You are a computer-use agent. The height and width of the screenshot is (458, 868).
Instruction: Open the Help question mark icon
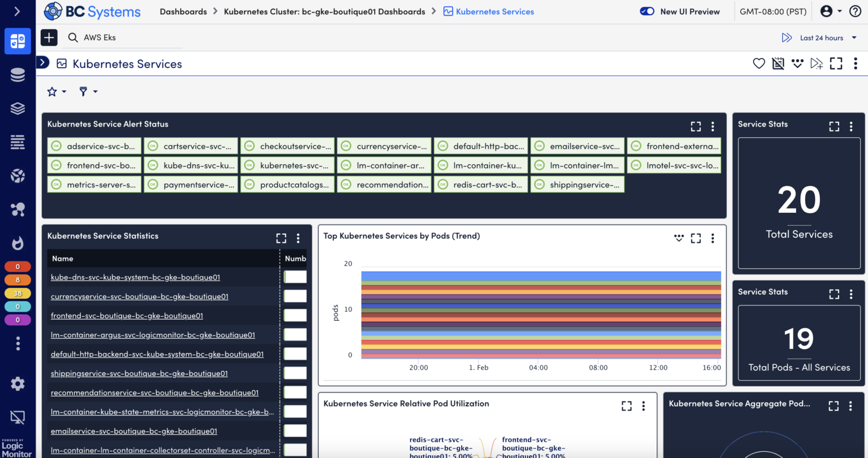tap(855, 11)
